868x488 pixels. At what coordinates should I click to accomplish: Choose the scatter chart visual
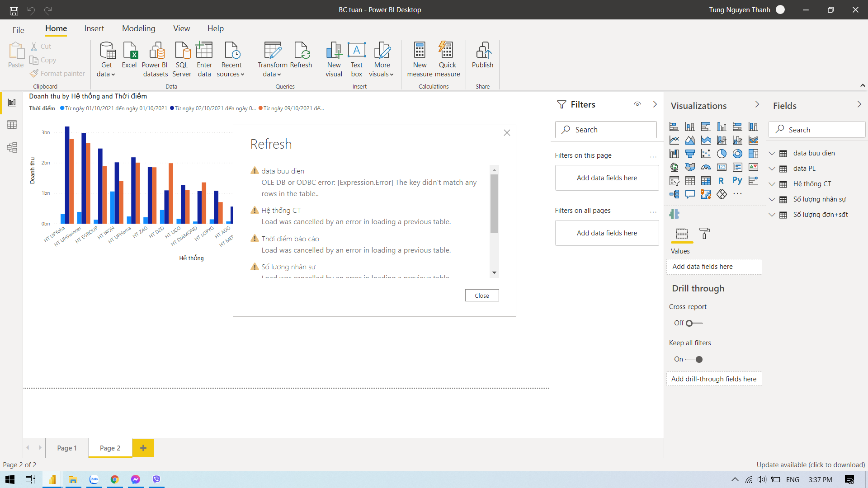click(706, 154)
